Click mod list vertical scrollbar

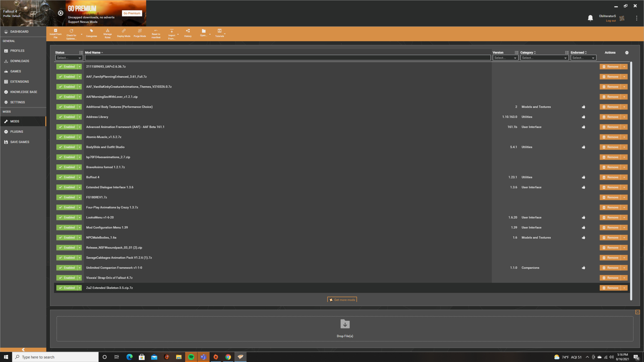coord(631,181)
